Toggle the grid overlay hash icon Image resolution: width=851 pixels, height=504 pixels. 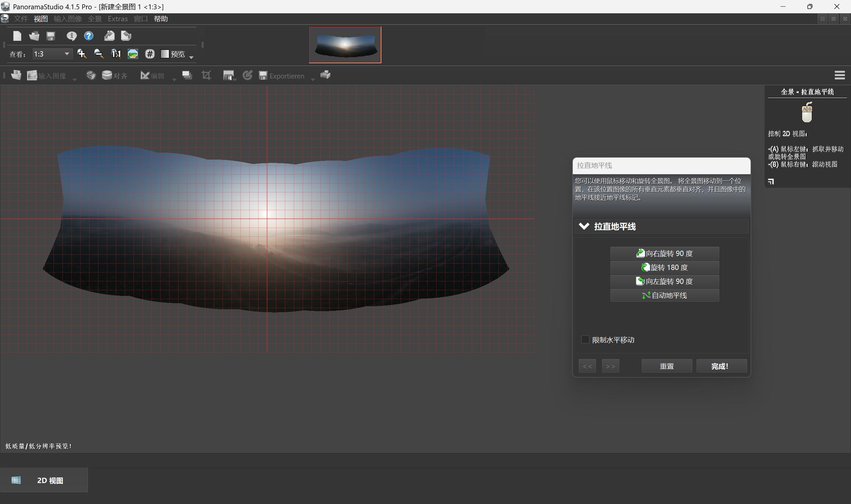pyautogui.click(x=150, y=54)
